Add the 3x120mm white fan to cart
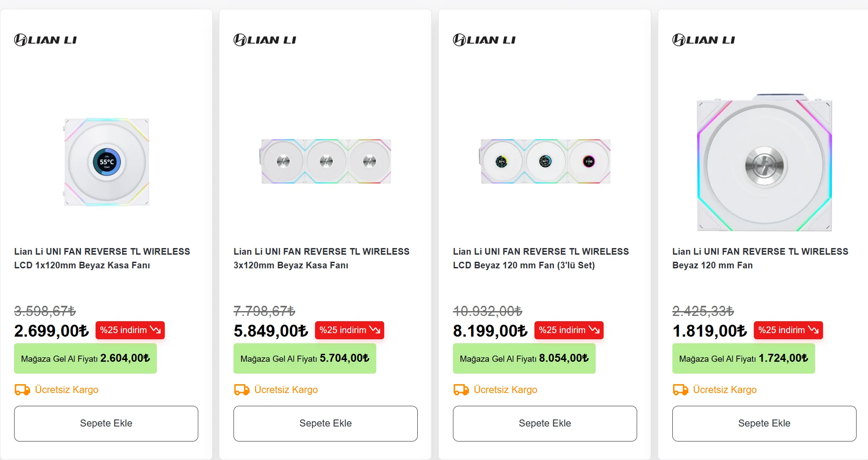Viewport: 868px width, 460px height. click(326, 423)
